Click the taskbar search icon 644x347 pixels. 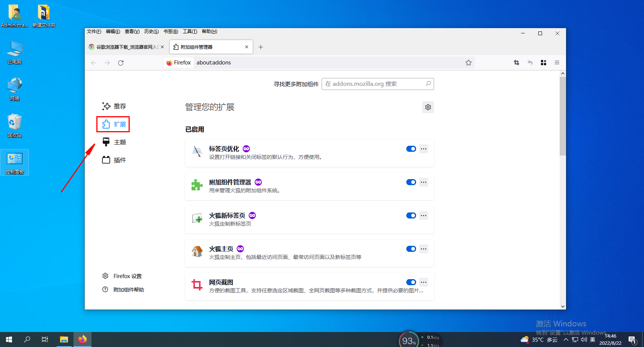[27, 340]
